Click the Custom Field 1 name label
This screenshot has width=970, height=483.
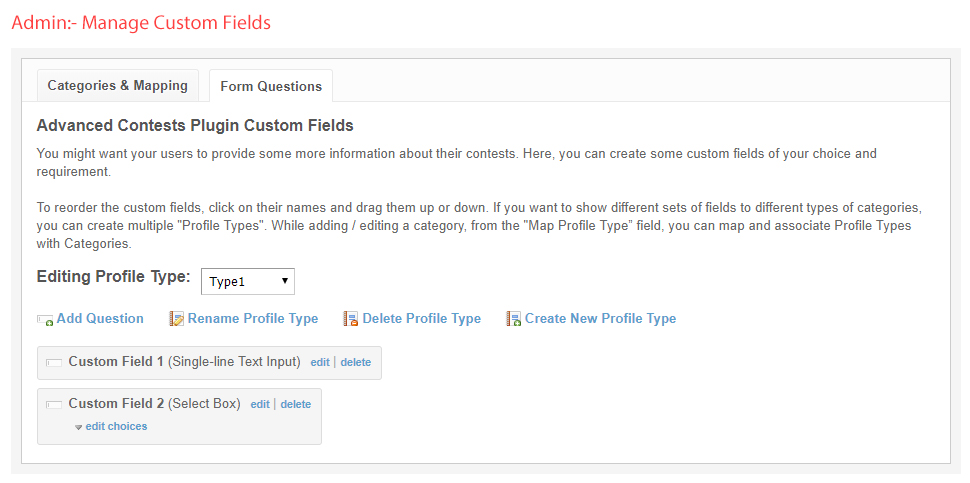click(x=116, y=362)
